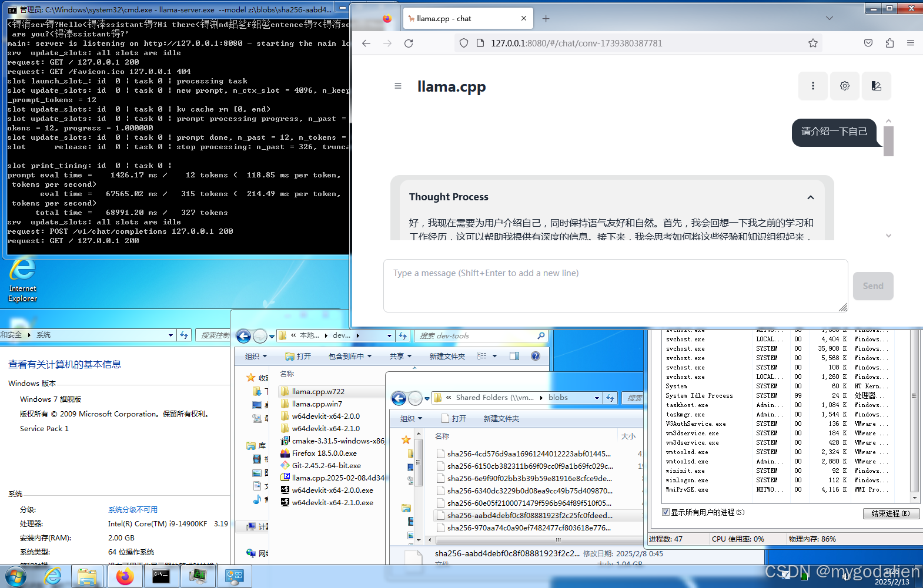Switch to Task Manager from taskbar
This screenshot has width=923, height=588.
click(198, 576)
